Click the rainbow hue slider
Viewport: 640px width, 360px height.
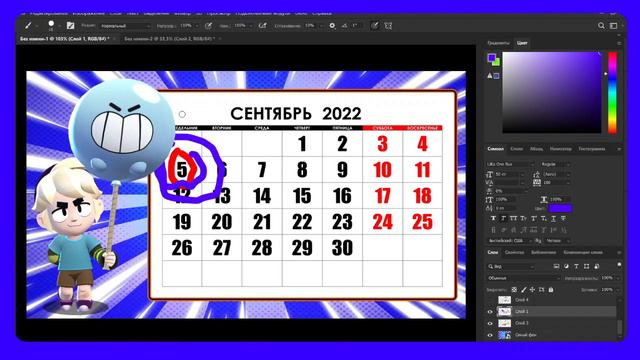click(x=612, y=92)
